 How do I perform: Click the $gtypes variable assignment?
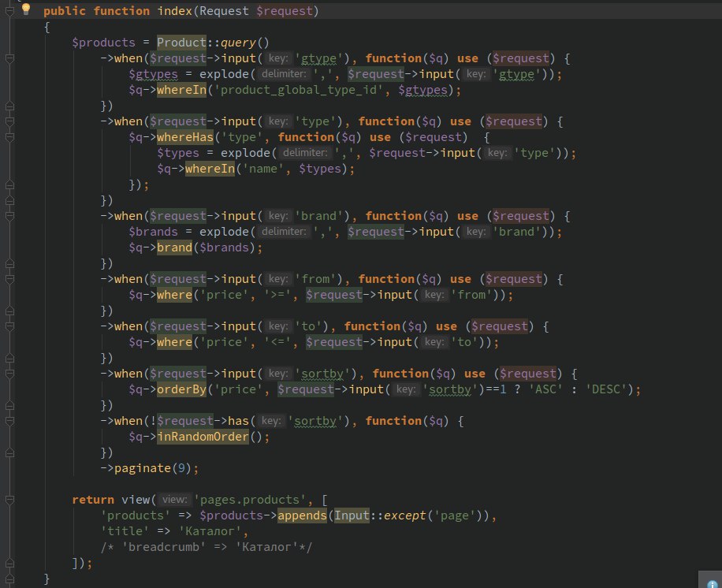[x=154, y=74]
